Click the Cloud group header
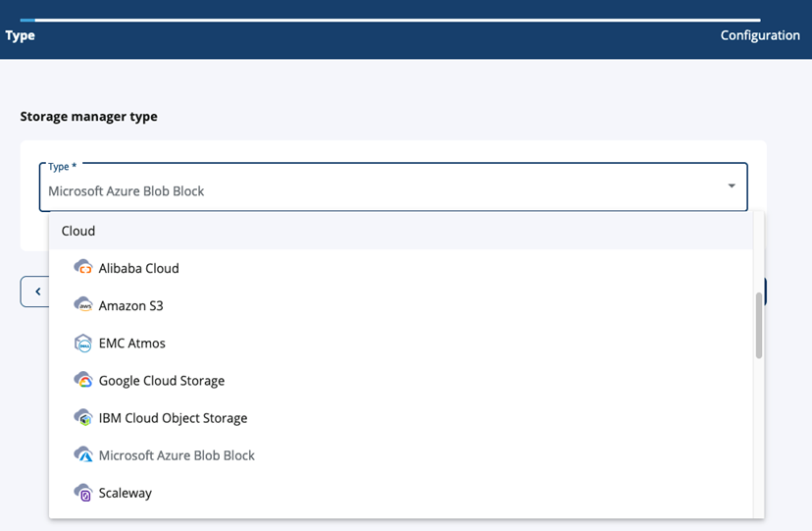The height and width of the screenshot is (531, 812). click(x=401, y=231)
